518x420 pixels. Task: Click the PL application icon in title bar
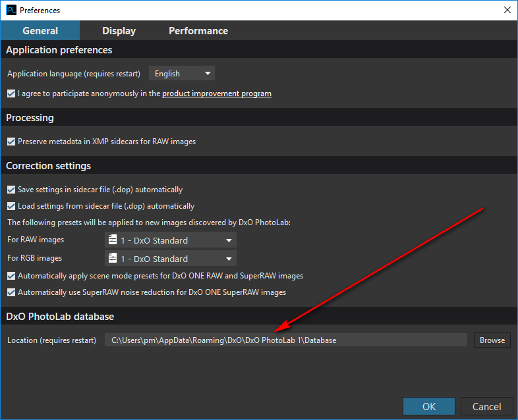[x=11, y=10]
